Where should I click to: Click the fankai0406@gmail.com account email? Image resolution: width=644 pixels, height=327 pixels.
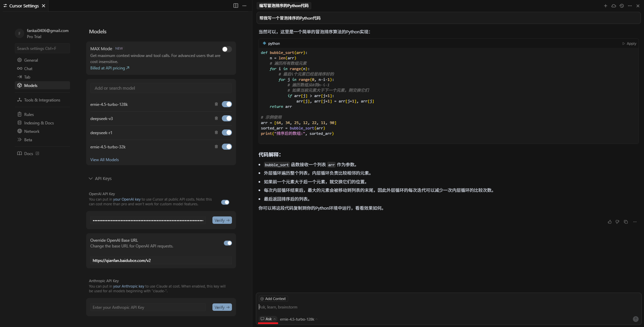click(x=48, y=30)
